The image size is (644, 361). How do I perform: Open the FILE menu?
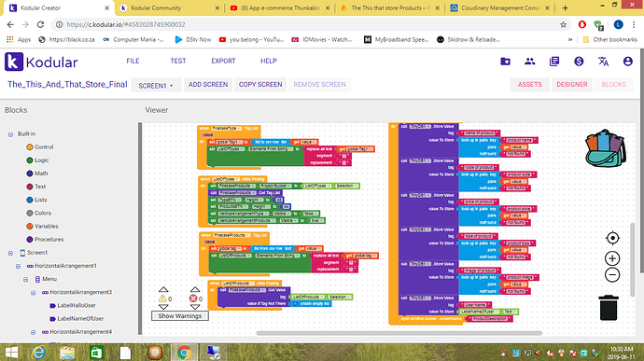(133, 61)
